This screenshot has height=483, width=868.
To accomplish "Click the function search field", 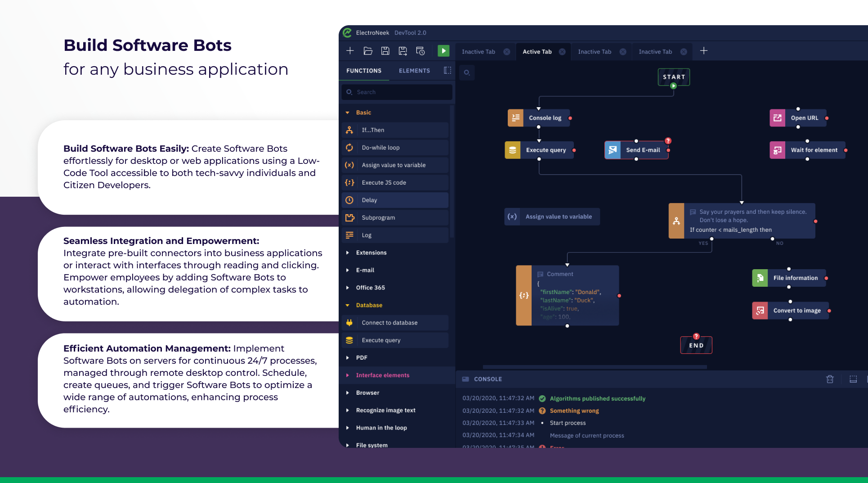I will pyautogui.click(x=396, y=92).
